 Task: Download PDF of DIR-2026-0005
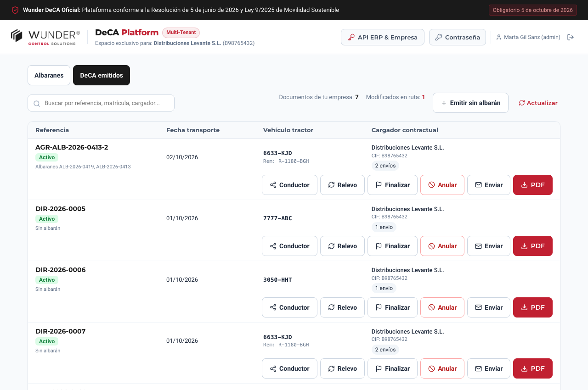pos(533,246)
